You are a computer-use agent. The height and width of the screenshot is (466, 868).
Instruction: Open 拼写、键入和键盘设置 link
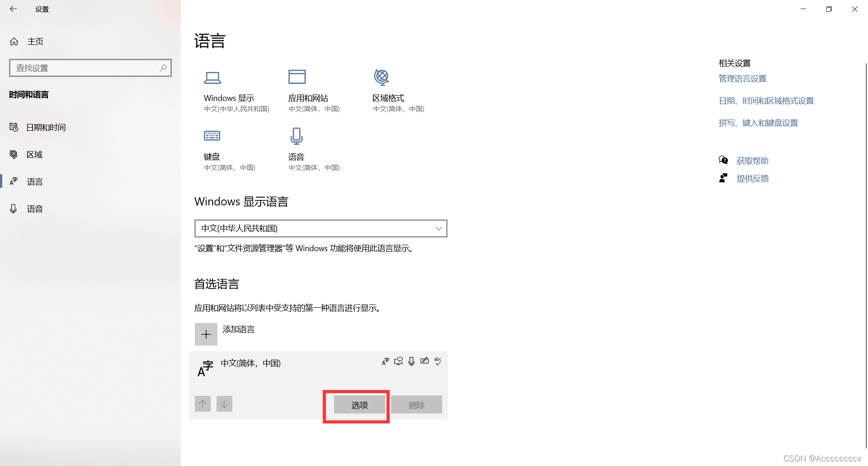tap(759, 123)
